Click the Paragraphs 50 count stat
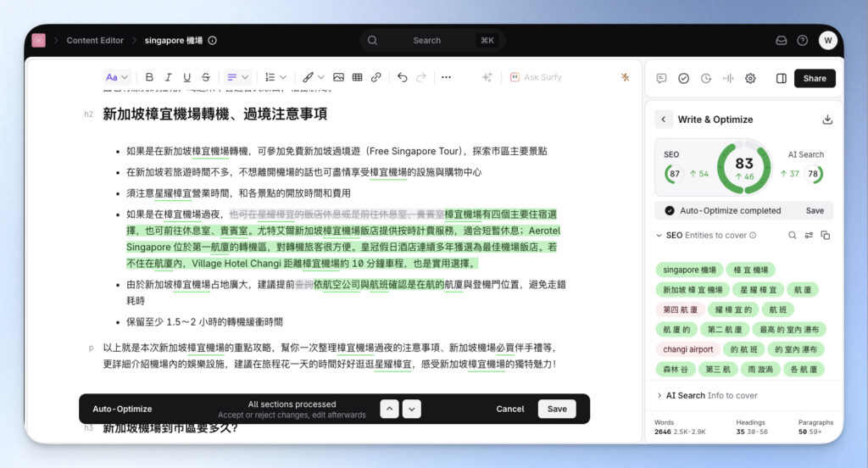The width and height of the screenshot is (868, 468). (815, 427)
